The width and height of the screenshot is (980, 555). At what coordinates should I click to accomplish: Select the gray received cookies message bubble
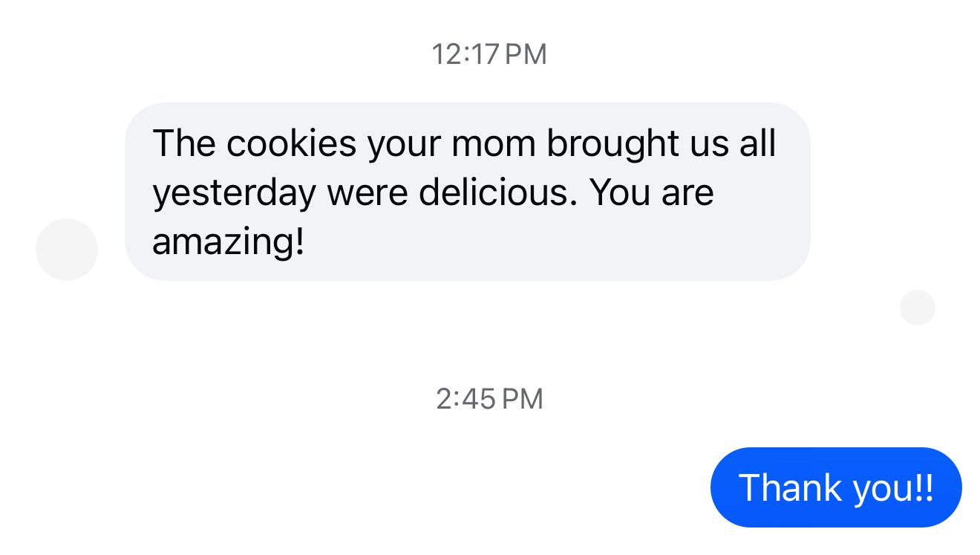click(467, 192)
